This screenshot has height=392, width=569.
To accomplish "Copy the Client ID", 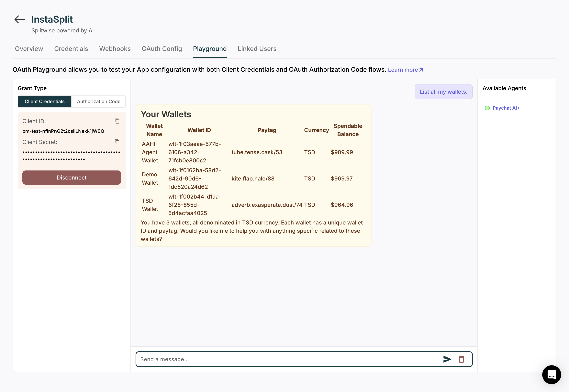I will tap(117, 121).
